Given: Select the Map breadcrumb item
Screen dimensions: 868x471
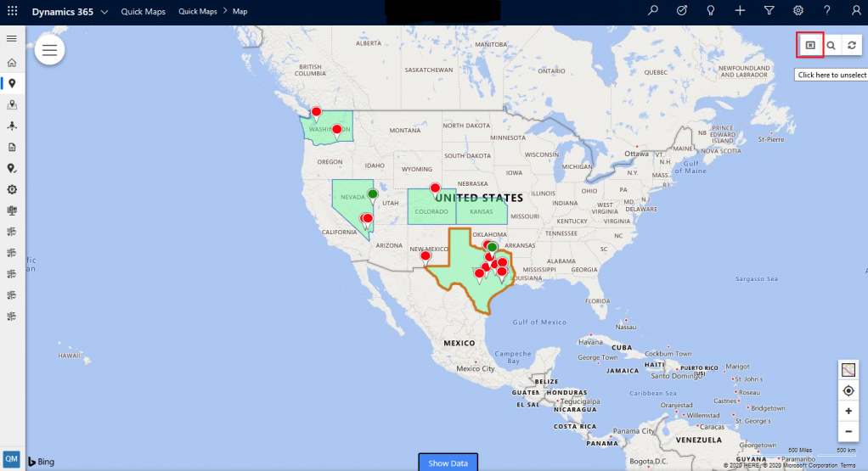Looking at the screenshot, I should [x=240, y=12].
